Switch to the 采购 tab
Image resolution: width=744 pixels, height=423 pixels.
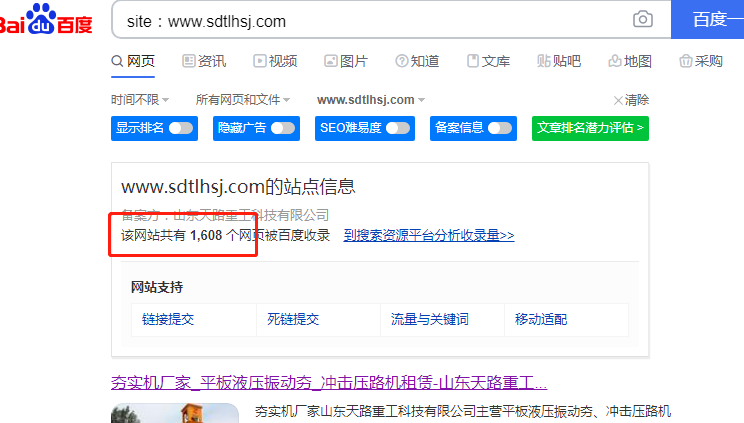point(701,61)
